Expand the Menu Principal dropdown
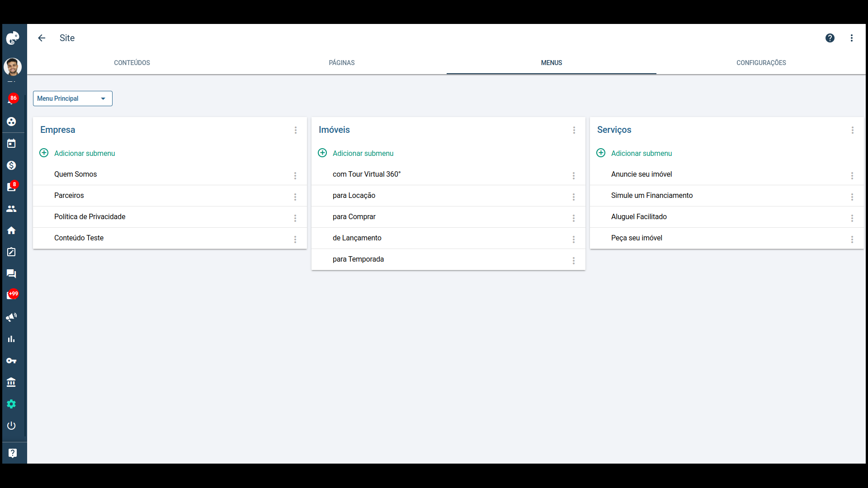Viewport: 868px width, 488px height. tap(73, 99)
